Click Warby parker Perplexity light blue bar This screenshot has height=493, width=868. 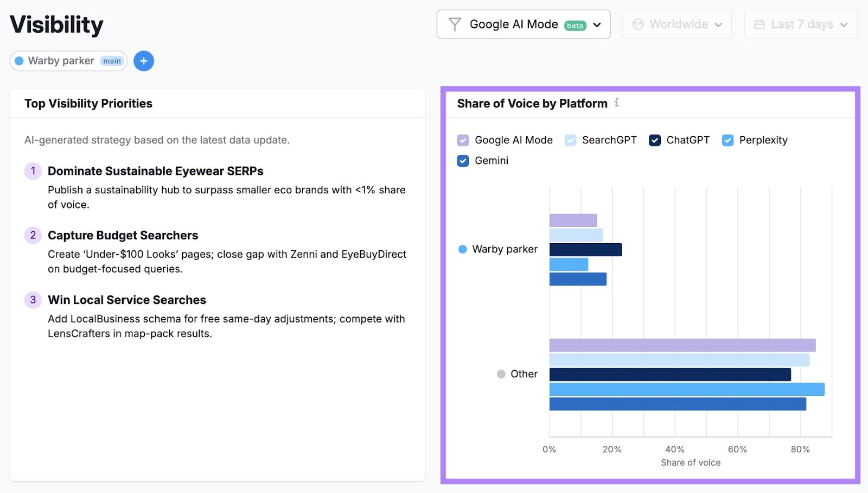tap(569, 264)
